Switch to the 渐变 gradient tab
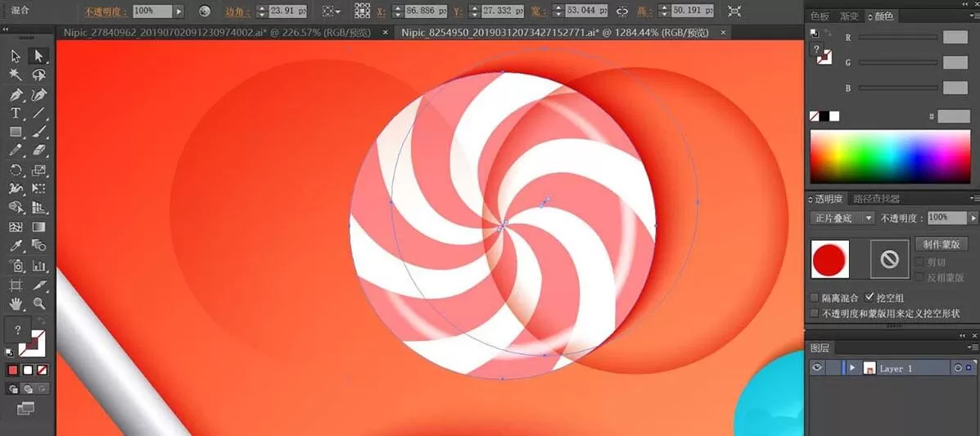980x436 pixels. click(849, 16)
